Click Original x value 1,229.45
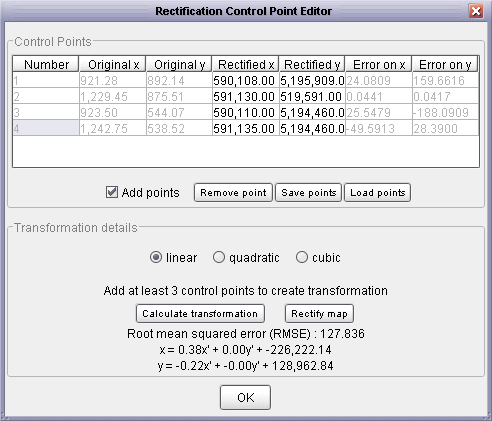The image size is (492, 421). pyautogui.click(x=113, y=96)
